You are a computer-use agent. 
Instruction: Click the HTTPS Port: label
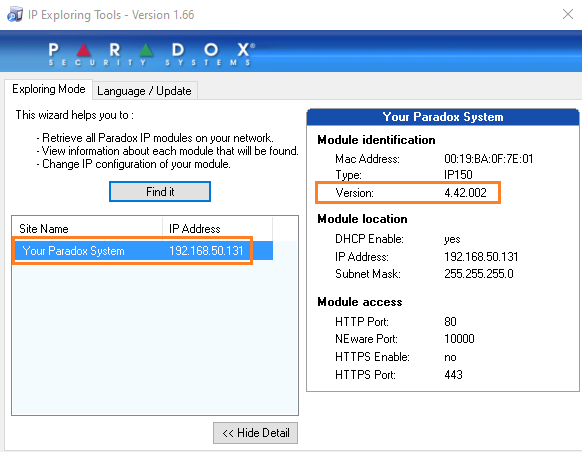pyautogui.click(x=365, y=374)
